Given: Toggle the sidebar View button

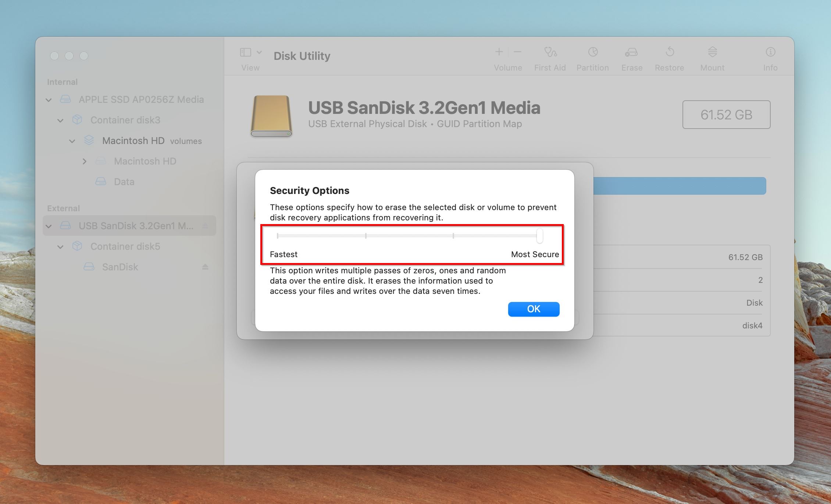Looking at the screenshot, I should [245, 53].
